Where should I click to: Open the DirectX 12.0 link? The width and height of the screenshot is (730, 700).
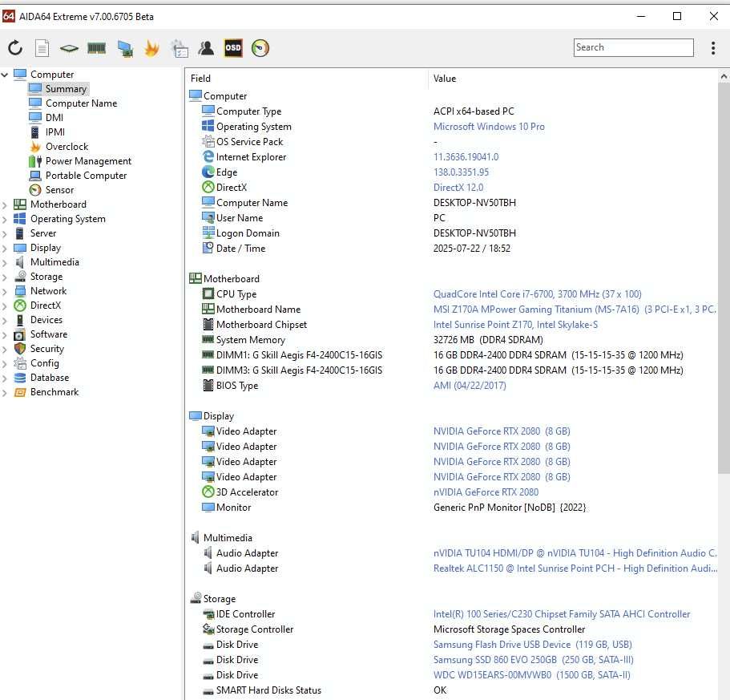click(458, 187)
